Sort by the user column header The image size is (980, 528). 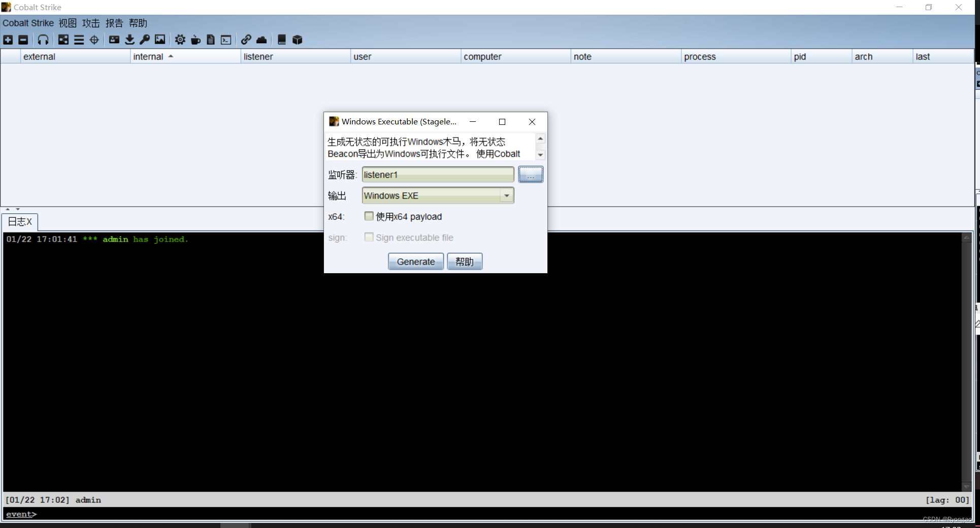point(406,56)
